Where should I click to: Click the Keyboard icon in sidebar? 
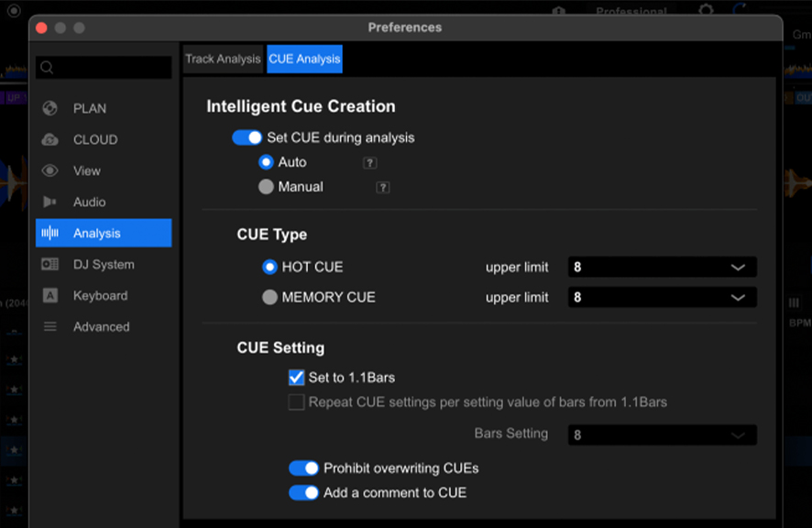pos(50,295)
